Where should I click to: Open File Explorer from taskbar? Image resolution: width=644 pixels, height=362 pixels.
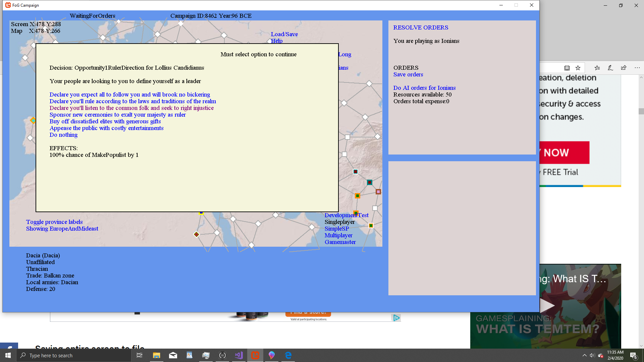[x=156, y=355]
